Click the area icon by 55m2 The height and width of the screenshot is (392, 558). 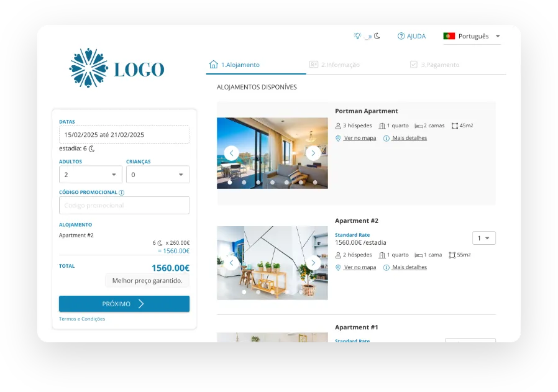point(452,255)
